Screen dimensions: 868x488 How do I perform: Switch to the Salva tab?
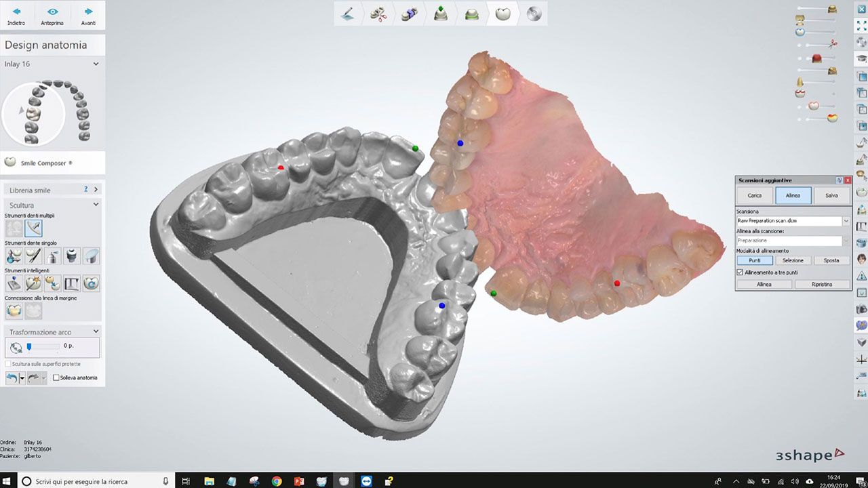831,195
